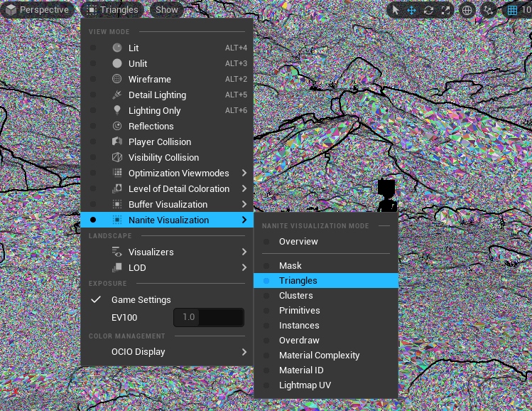
Task: Click the Lit view mode sphere icon
Action: tap(117, 48)
